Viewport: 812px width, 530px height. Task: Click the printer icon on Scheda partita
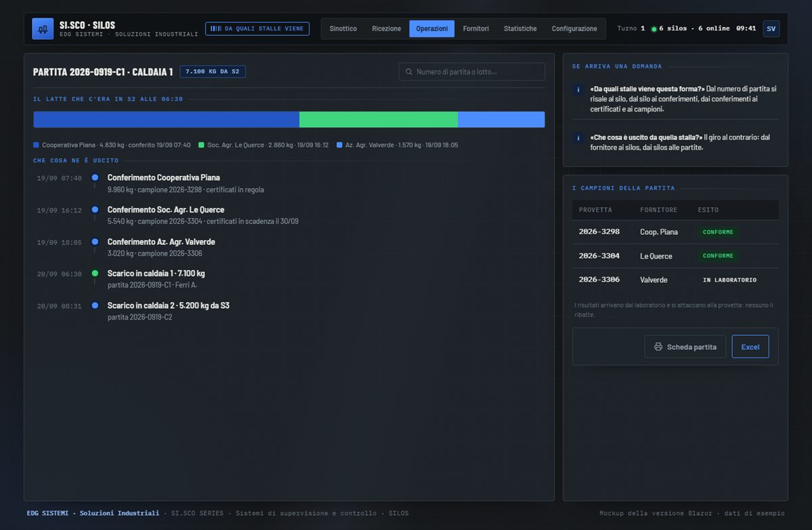[x=658, y=347]
